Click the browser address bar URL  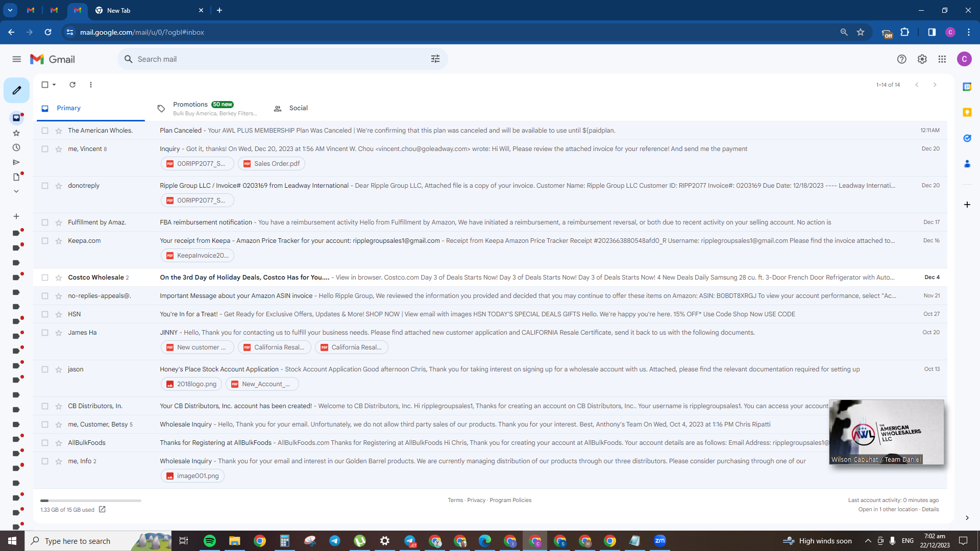pyautogui.click(x=142, y=32)
